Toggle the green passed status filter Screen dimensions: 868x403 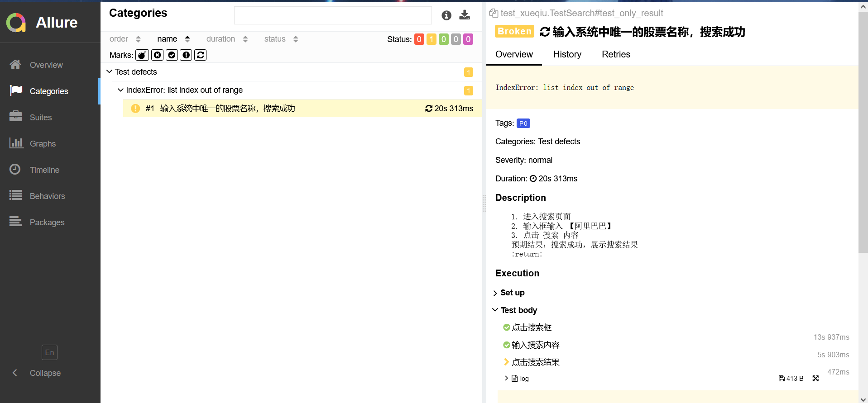444,39
